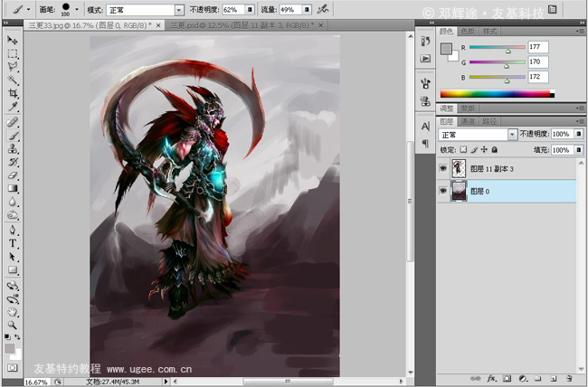
Task: Select the Pen tool
Action: pyautogui.click(x=13, y=230)
